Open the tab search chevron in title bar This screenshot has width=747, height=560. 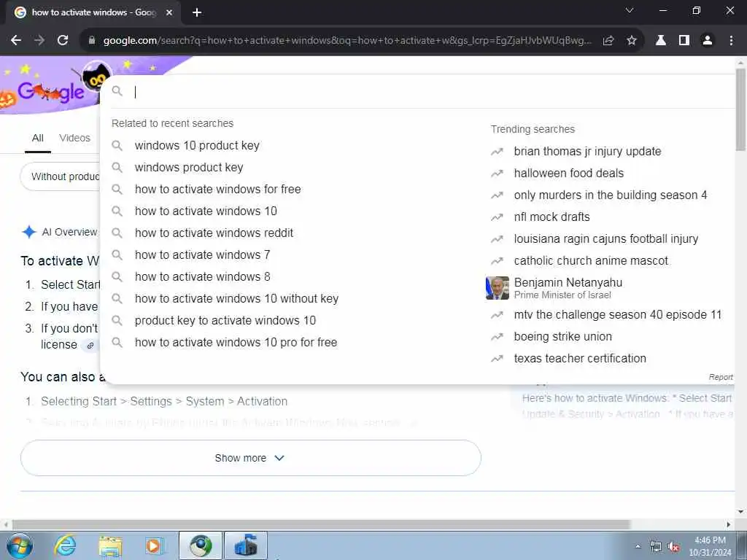(630, 10)
